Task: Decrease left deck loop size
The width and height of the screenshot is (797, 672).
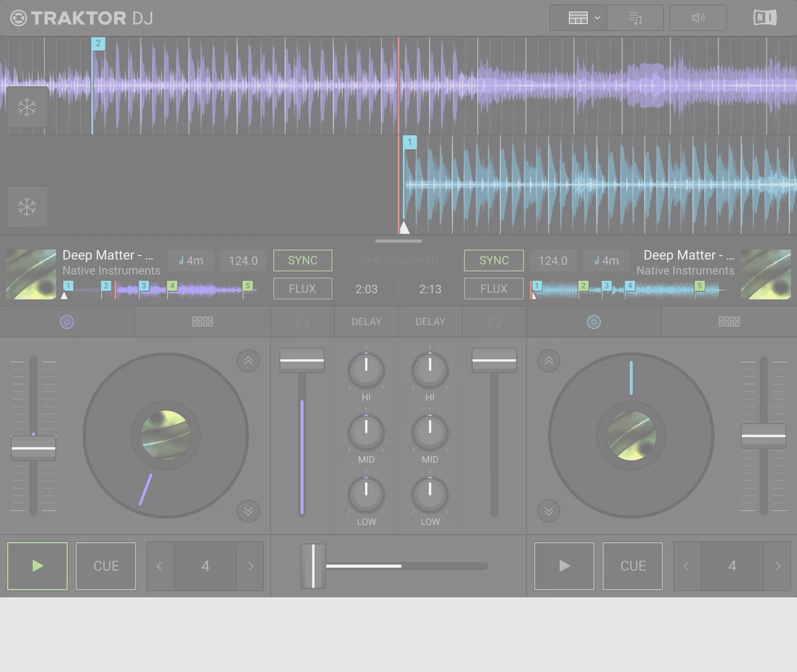Action: click(160, 566)
